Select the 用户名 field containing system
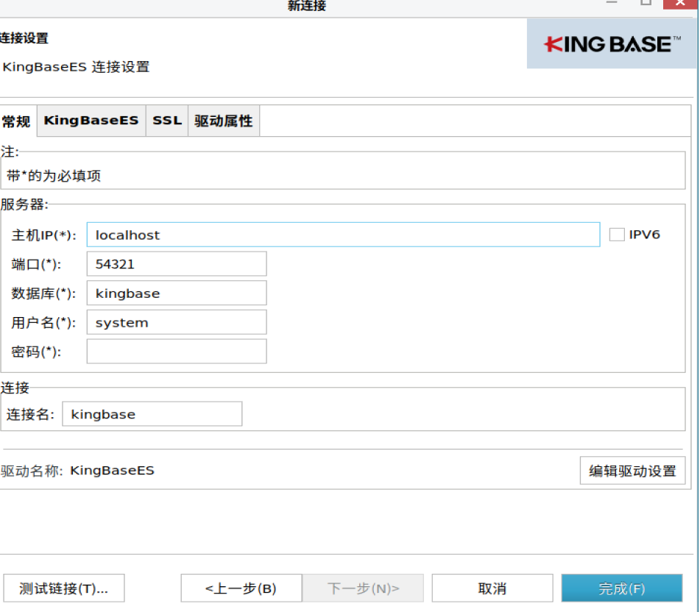Viewport: 700px width, 612px height. tap(177, 322)
